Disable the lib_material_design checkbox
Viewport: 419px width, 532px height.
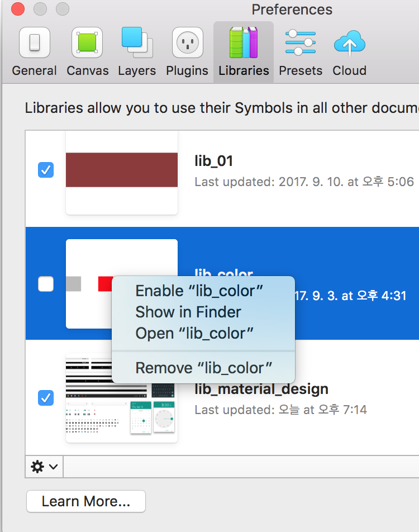click(x=46, y=398)
